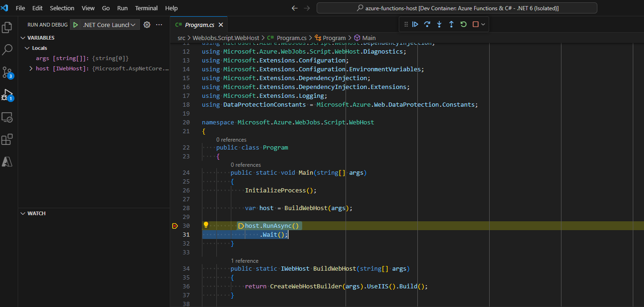Open the Search view
Screen dimensions: 644x307
click(7, 49)
